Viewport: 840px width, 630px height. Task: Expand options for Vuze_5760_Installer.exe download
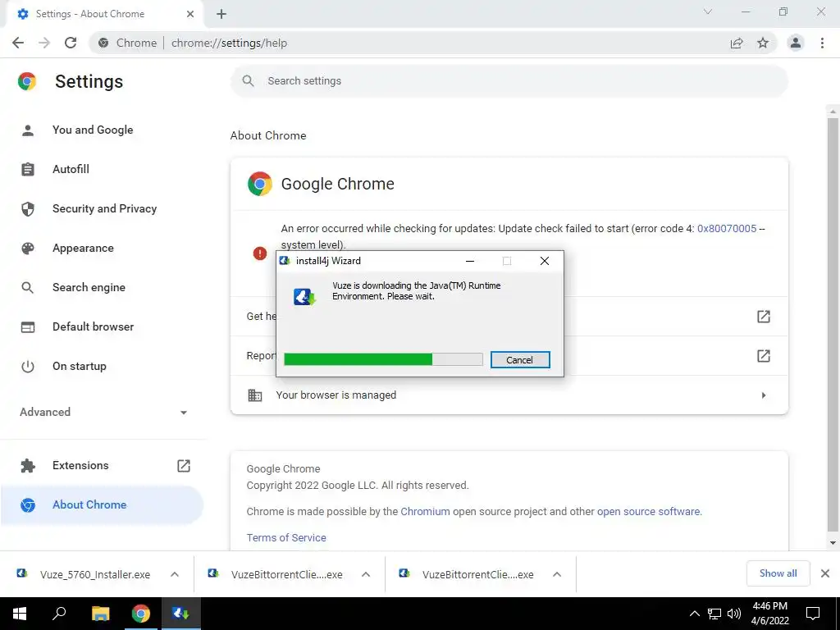[x=175, y=574]
